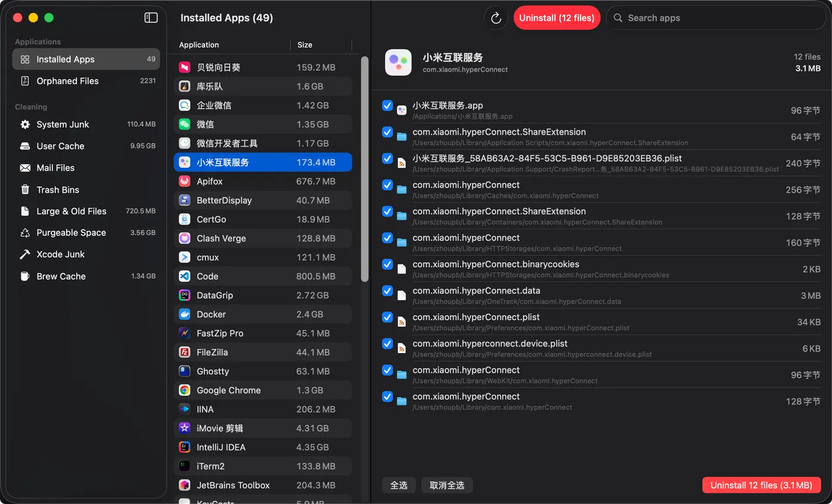Select the 贝锐向日葵 app row
Image resolution: width=832 pixels, height=504 pixels.
[263, 68]
